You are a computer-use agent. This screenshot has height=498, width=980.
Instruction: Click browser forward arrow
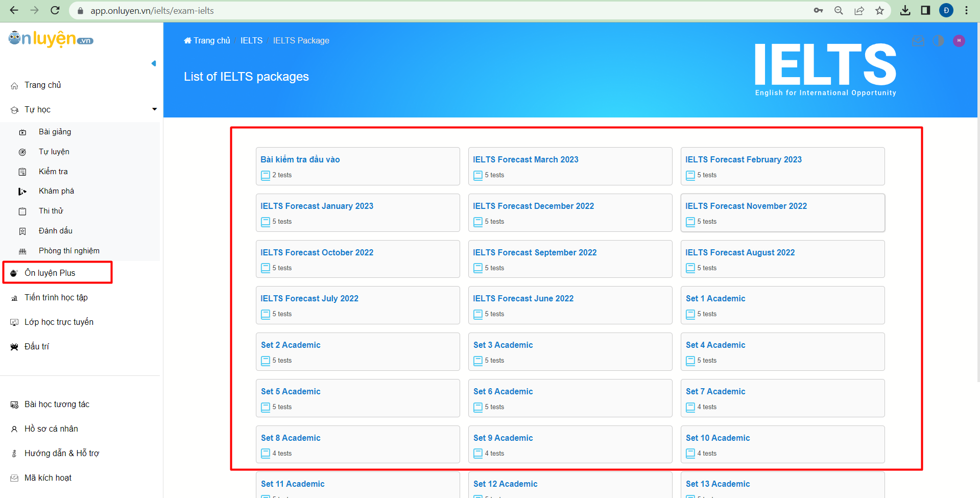pyautogui.click(x=34, y=10)
